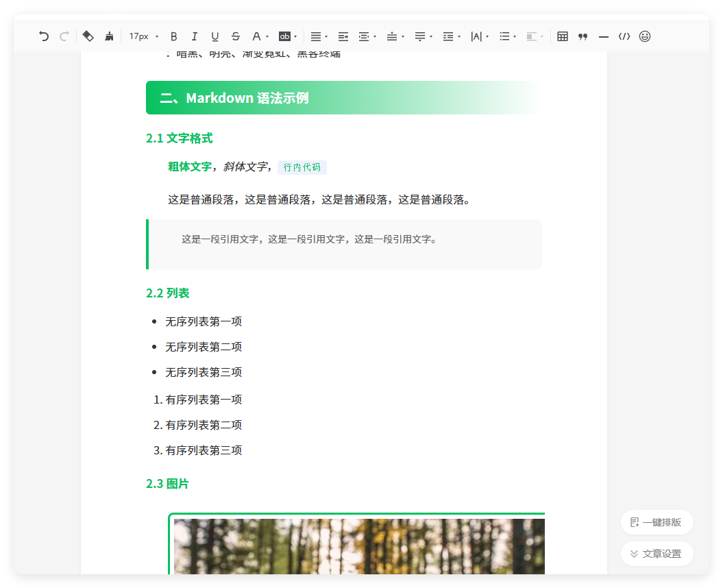Expand the line height dropdown arrow
The width and height of the screenshot is (723, 588).
(x=458, y=37)
